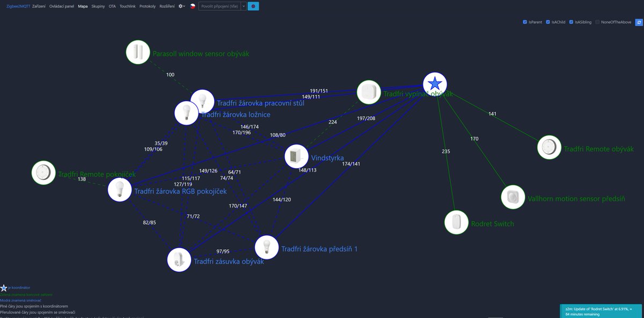Open the Czech flag language selector
Viewport: 644px width, 318px height.
[x=192, y=6]
